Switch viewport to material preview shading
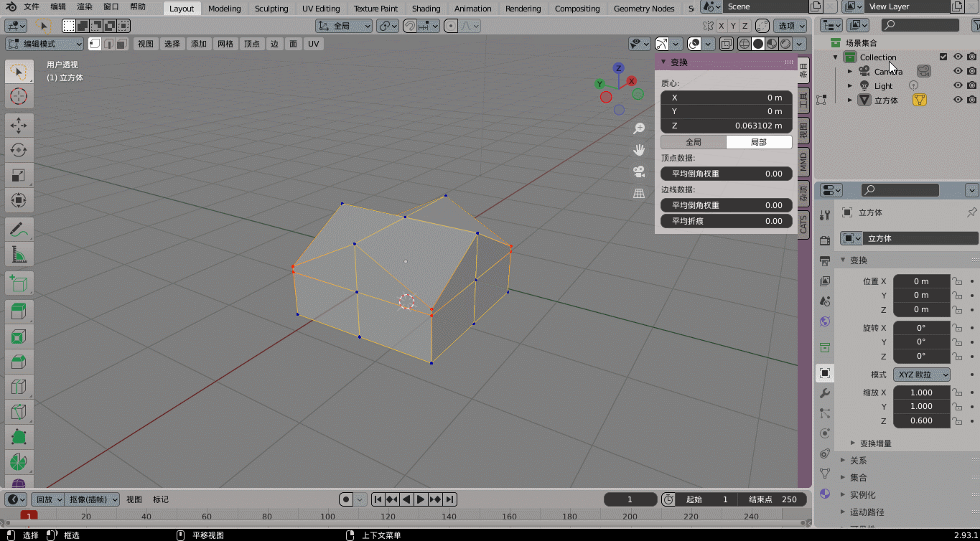 772,44
